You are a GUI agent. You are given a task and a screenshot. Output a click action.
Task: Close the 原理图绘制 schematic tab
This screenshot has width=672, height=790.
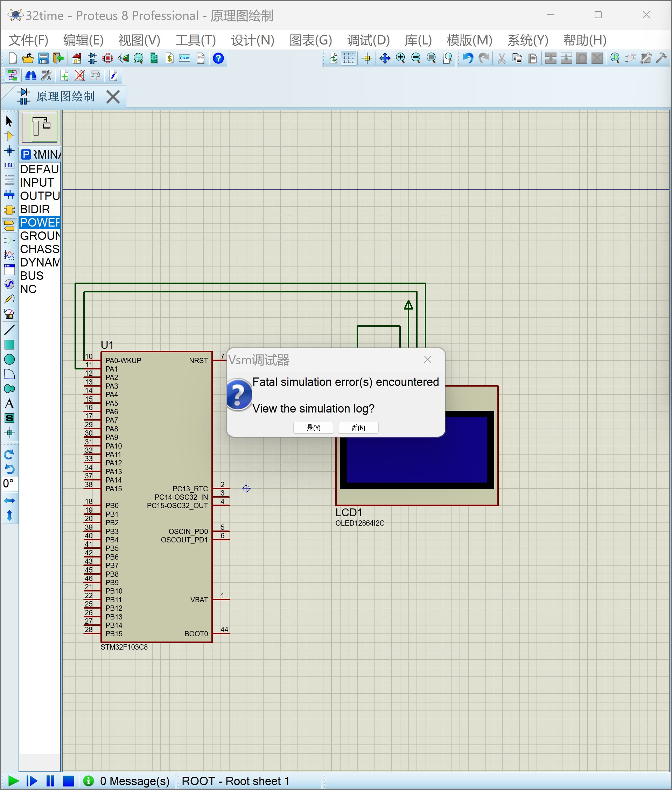[x=113, y=96]
